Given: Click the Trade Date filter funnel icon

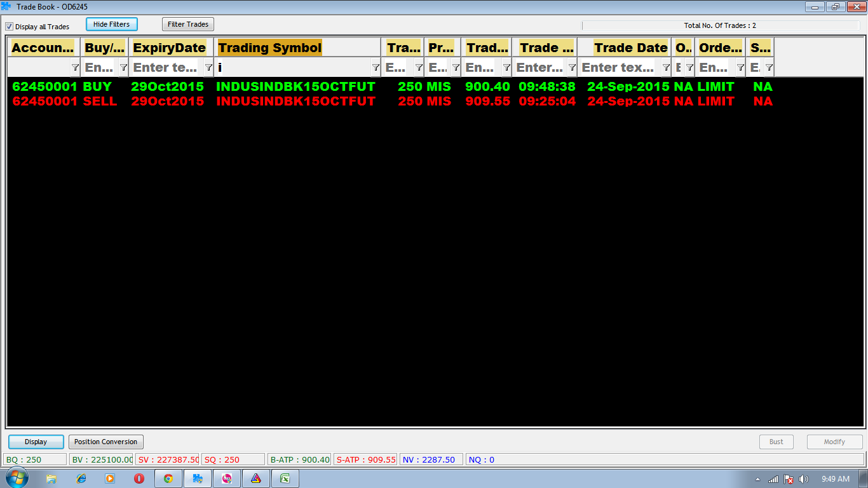Looking at the screenshot, I should (666, 67).
